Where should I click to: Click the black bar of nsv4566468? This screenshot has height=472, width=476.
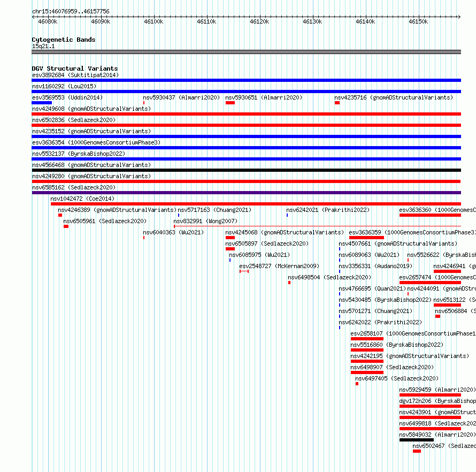[x=246, y=170]
